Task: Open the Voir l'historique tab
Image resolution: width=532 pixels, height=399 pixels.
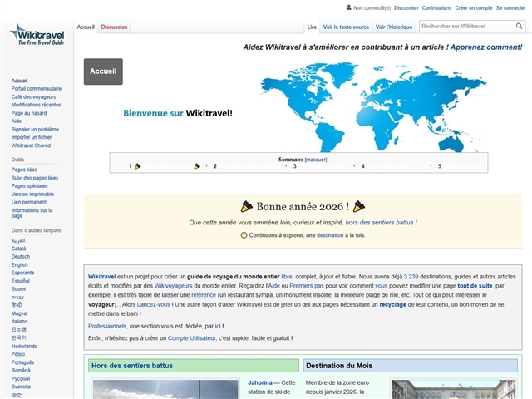Action: 394,27
